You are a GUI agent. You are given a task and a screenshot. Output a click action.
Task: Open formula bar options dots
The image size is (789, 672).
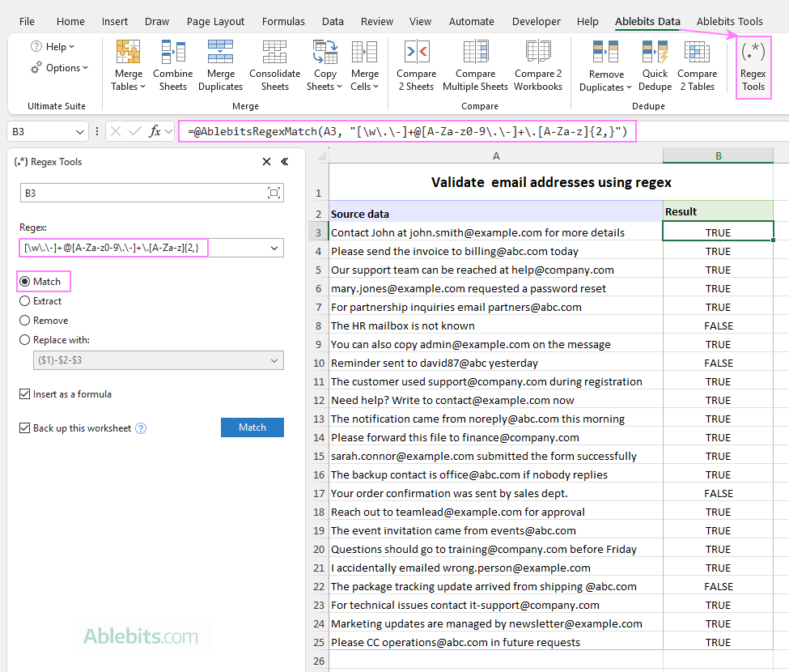click(x=96, y=131)
